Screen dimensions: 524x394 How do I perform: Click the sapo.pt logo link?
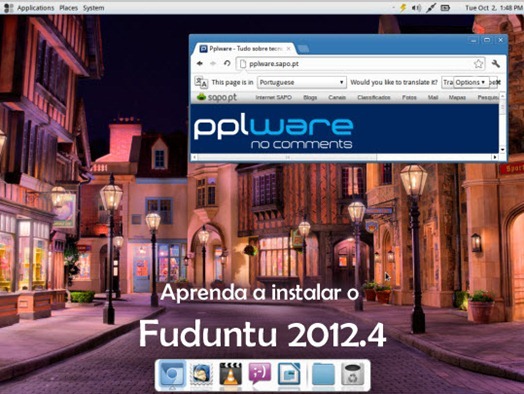pyautogui.click(x=217, y=97)
